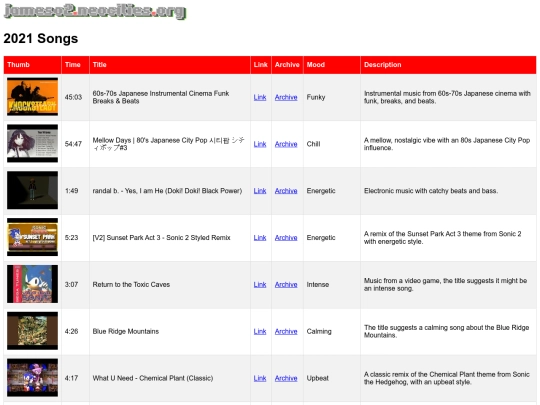The height and width of the screenshot is (405, 540).
Task: Click description about Blue Ridge Mountains calming song
Action: (447, 331)
